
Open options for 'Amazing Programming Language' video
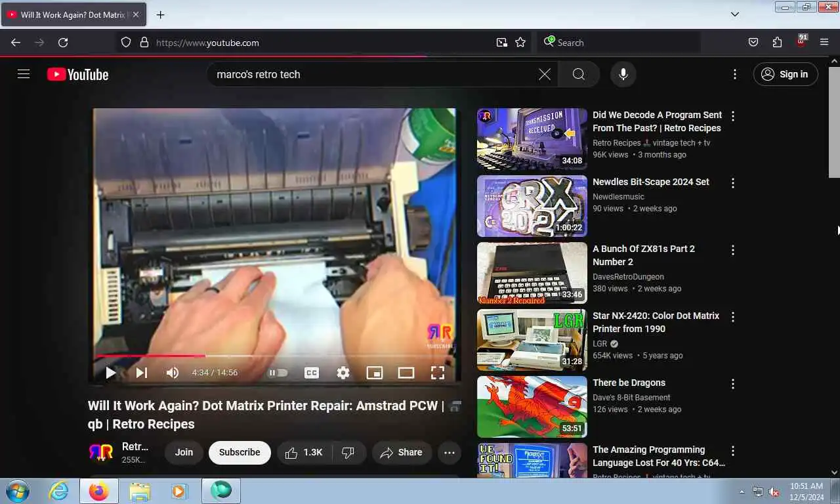733,451
